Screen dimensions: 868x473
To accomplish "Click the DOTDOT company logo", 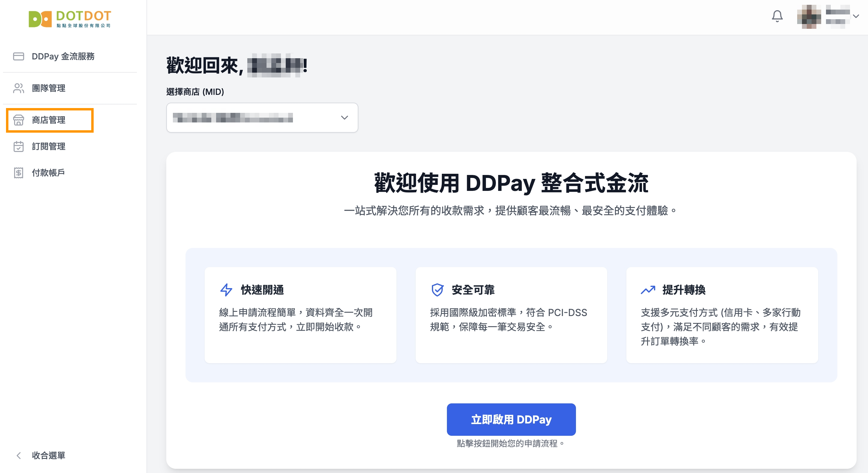I will click(x=70, y=19).
